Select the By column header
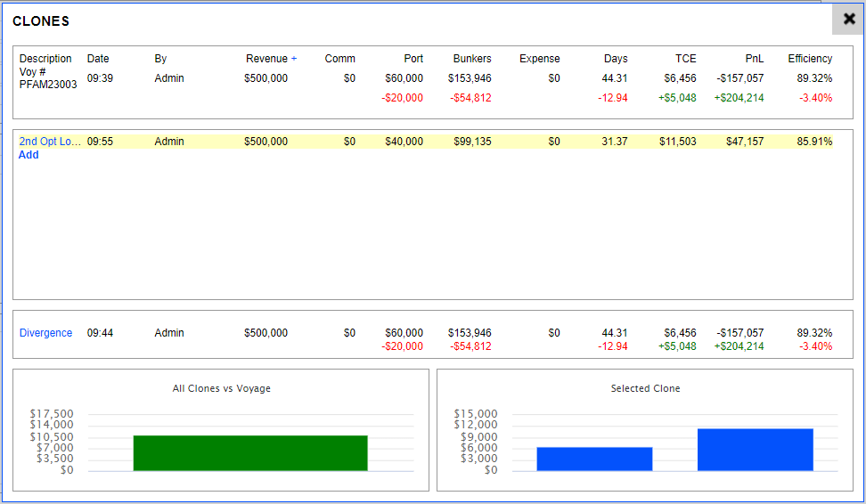This screenshot has width=866, height=504. click(160, 59)
